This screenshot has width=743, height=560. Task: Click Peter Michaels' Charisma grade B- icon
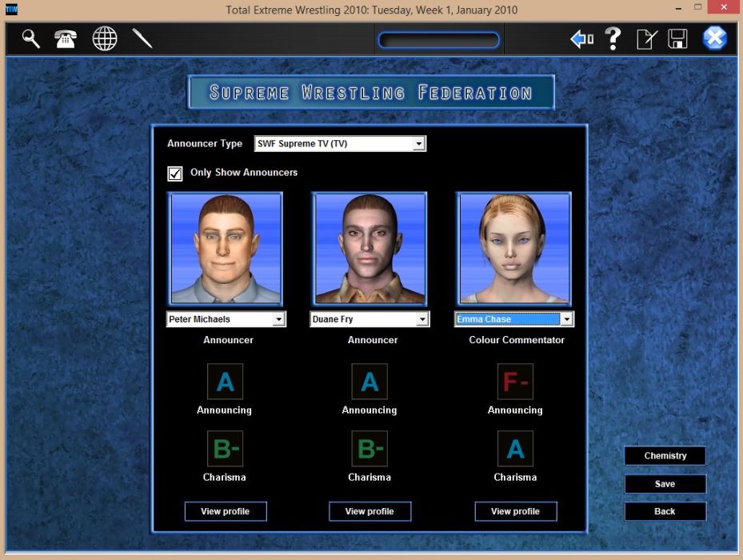[225, 449]
